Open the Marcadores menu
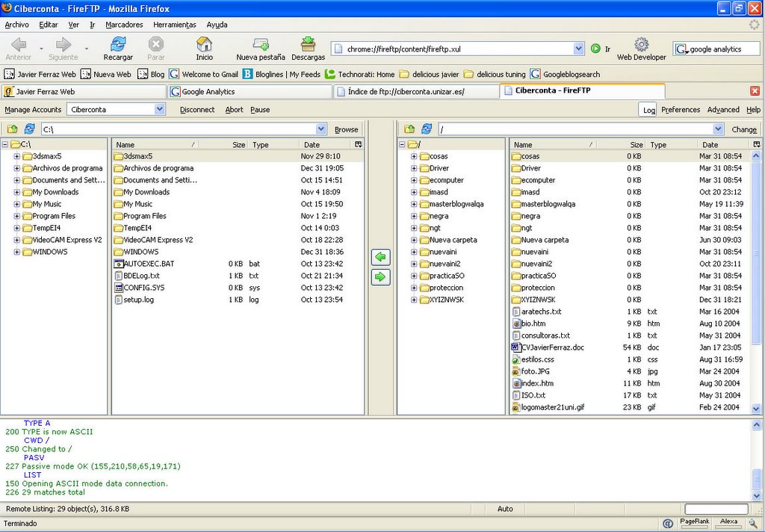Screen dimensions: 765x532 point(125,25)
